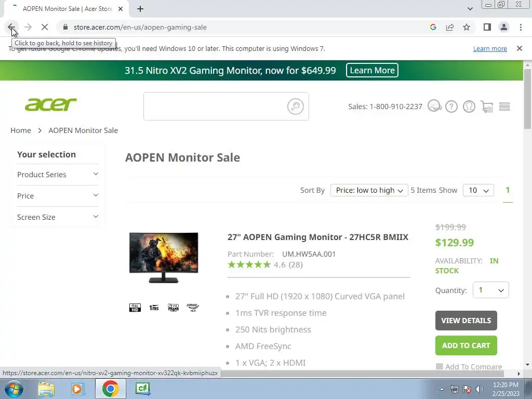Stop loading the page
532x399 pixels.
45,27
